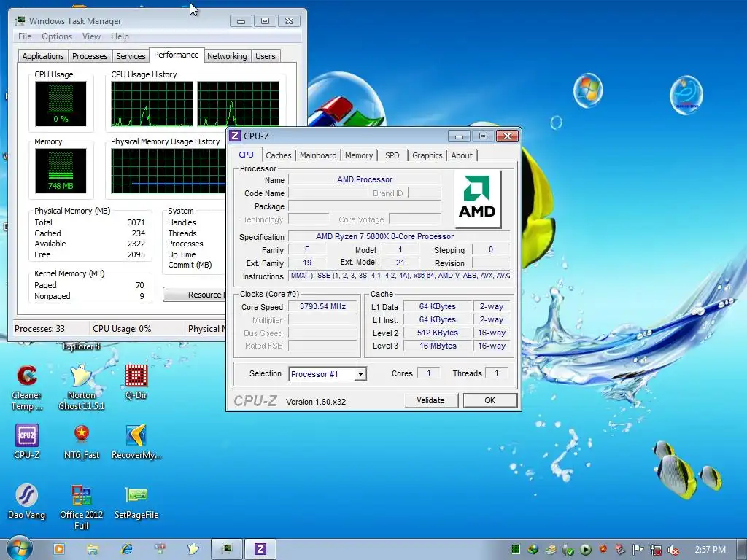747x560 pixels.
Task: Click the green square CPU tray icon
Action: coord(516,550)
